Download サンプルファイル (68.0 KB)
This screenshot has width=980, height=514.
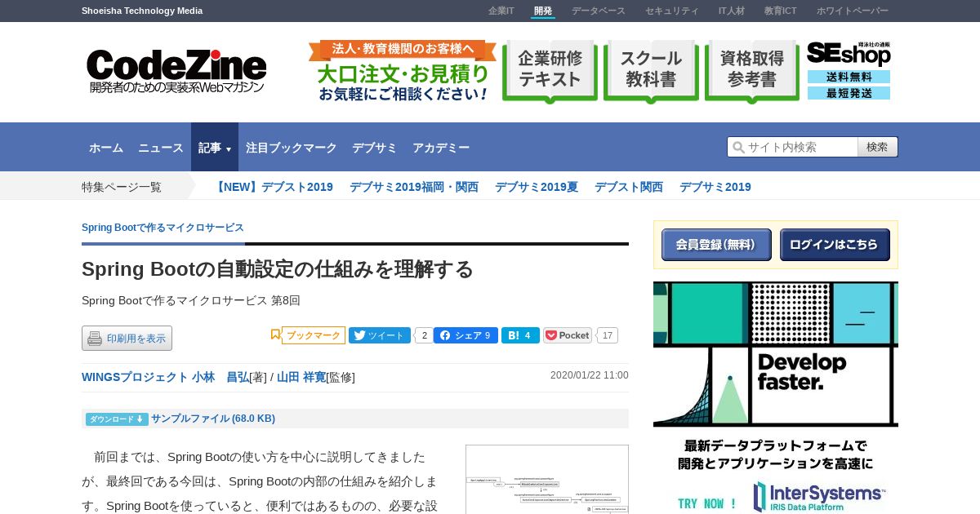click(213, 419)
